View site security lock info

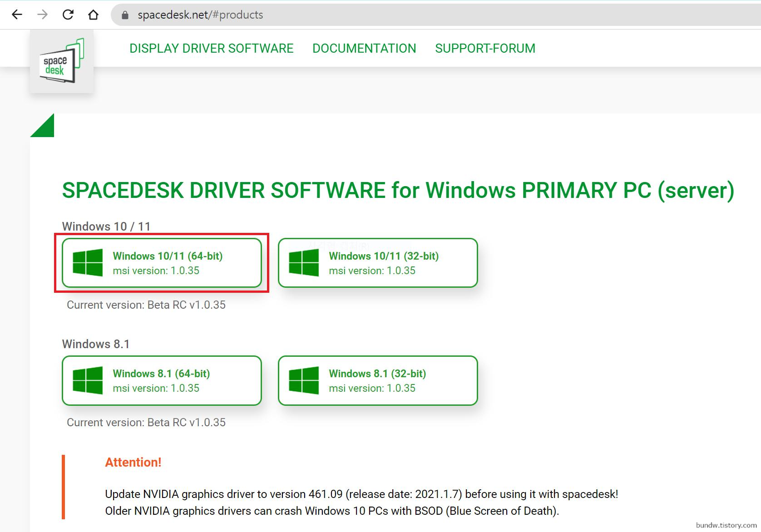(125, 15)
